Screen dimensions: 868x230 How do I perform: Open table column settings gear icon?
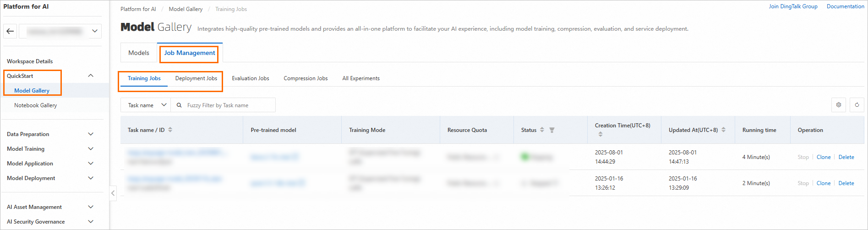pyautogui.click(x=839, y=105)
